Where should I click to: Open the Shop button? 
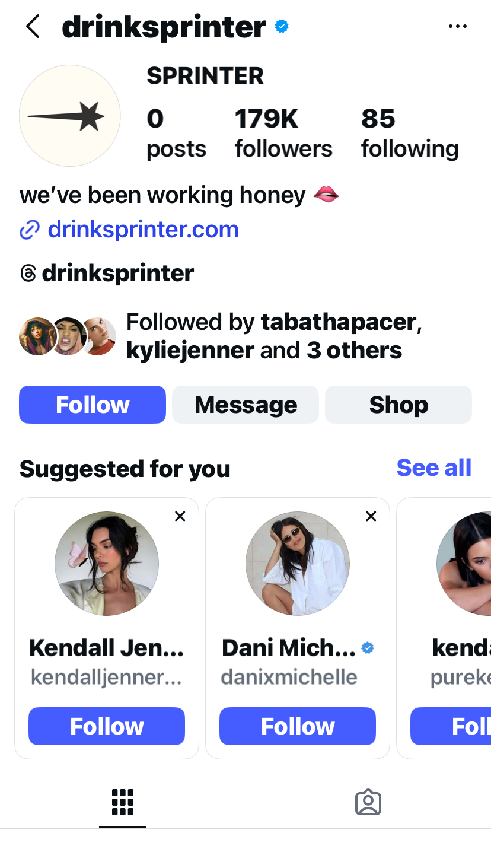click(x=398, y=405)
